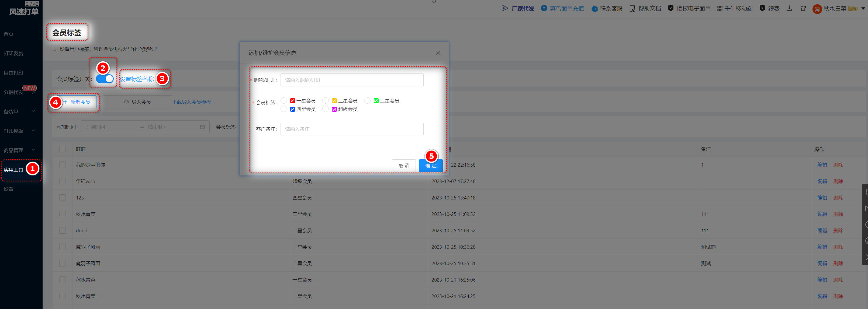Click the orange 淘 avatar icon
Viewport: 868px width, 309px height.
(817, 9)
